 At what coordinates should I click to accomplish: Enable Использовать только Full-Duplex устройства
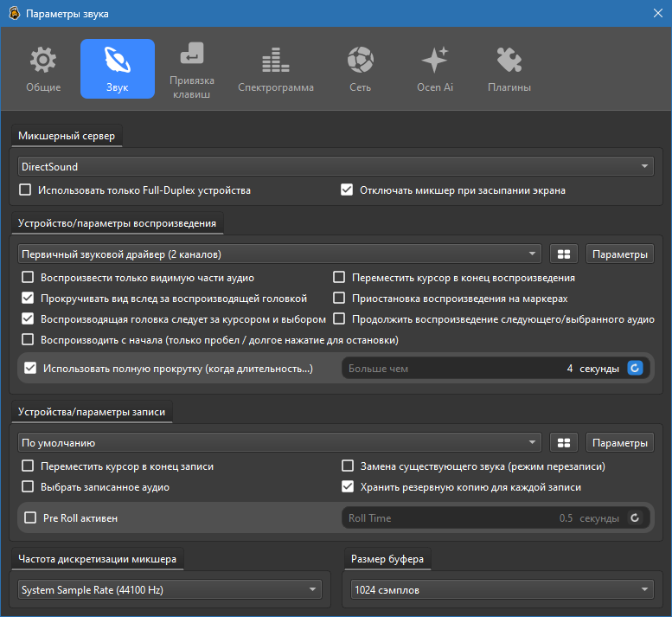[25, 190]
